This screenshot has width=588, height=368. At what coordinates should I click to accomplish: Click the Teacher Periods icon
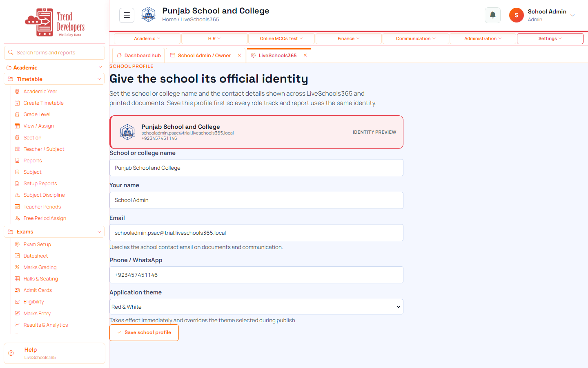point(17,207)
